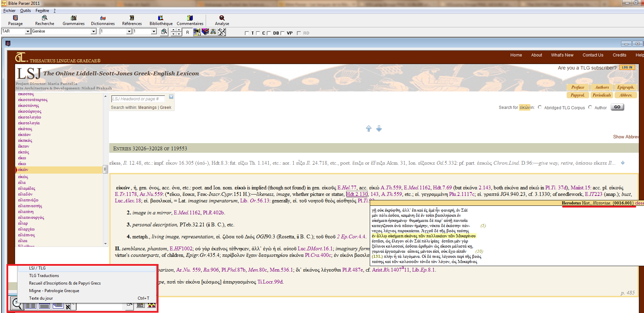Click the LOG IN button
Viewport: 644px width, 313px height.
627,67
